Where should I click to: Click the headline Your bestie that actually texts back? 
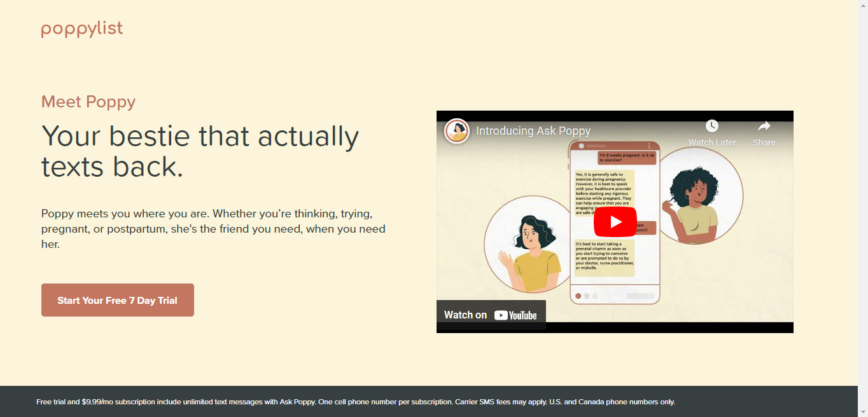pos(200,151)
